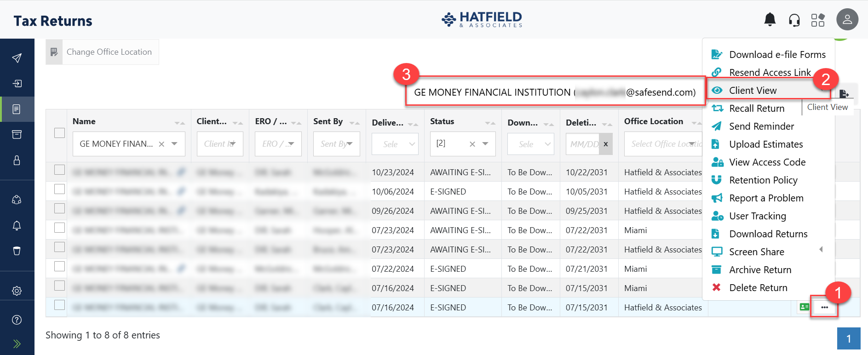The width and height of the screenshot is (868, 355).
Task: Go to page 1 pagination button
Action: pos(848,339)
